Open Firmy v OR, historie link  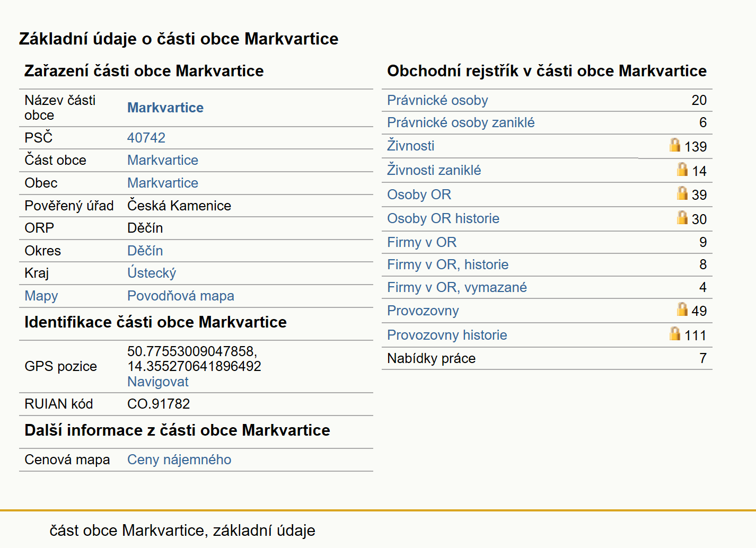click(447, 264)
